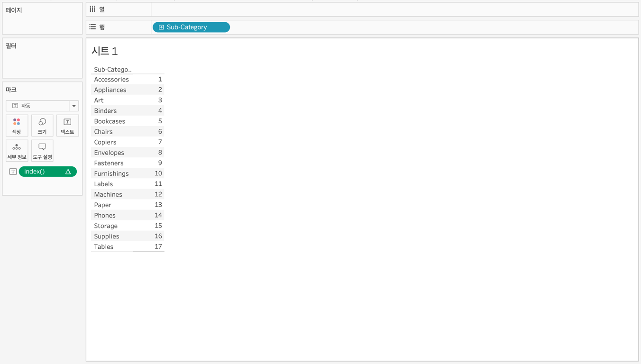Select the Binders row label
Image resolution: width=641 pixels, height=364 pixels.
[105, 111]
